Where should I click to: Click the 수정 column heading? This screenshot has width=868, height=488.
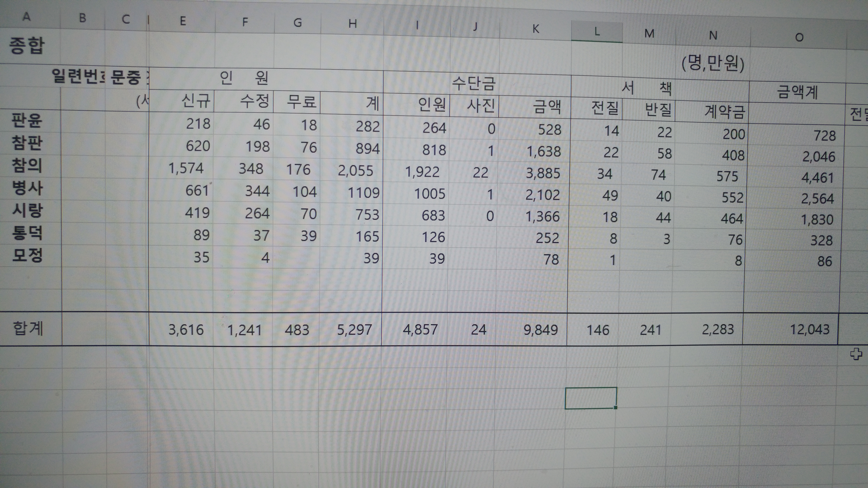coord(255,101)
